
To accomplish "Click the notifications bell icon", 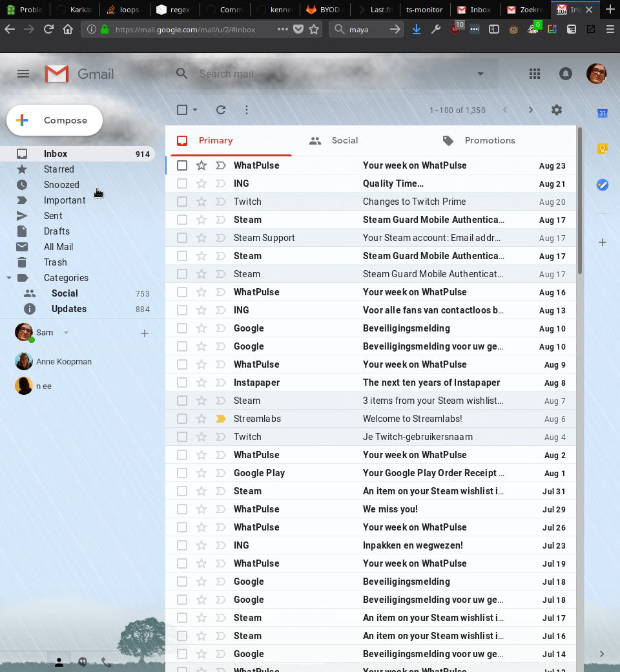I will click(x=566, y=74).
